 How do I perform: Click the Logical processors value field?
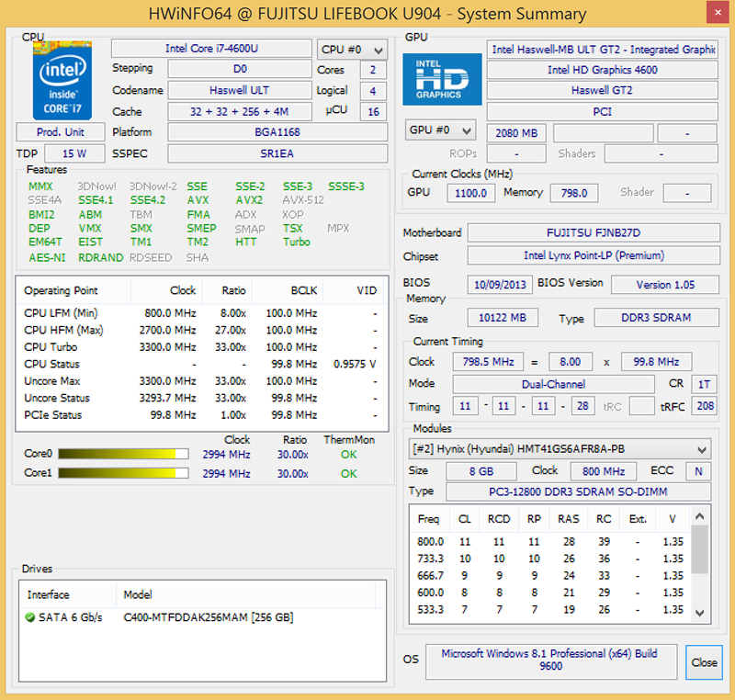click(373, 91)
